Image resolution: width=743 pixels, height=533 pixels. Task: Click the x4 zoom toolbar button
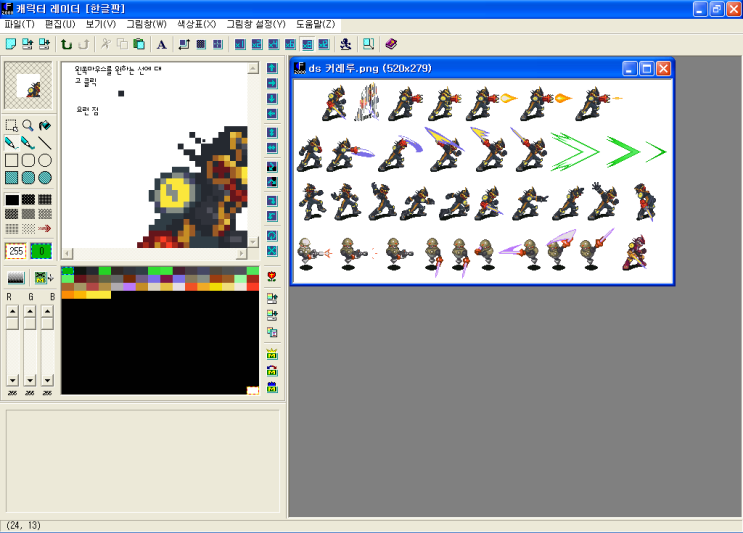point(273,44)
